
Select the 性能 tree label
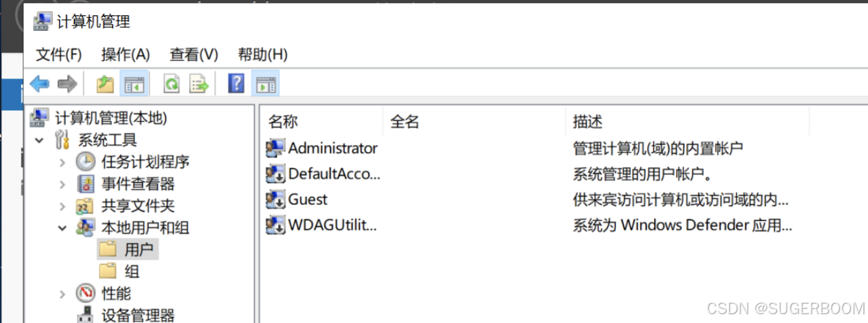tap(117, 293)
